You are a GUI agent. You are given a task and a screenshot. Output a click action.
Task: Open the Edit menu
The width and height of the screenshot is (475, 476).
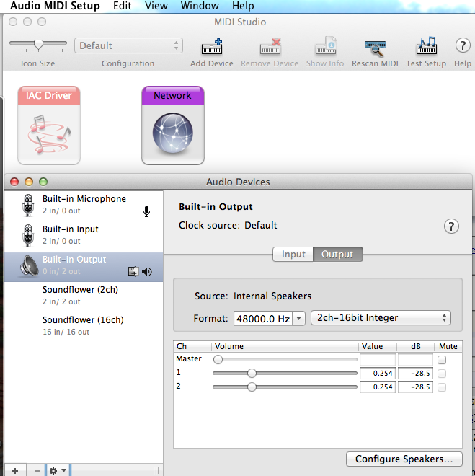point(123,6)
